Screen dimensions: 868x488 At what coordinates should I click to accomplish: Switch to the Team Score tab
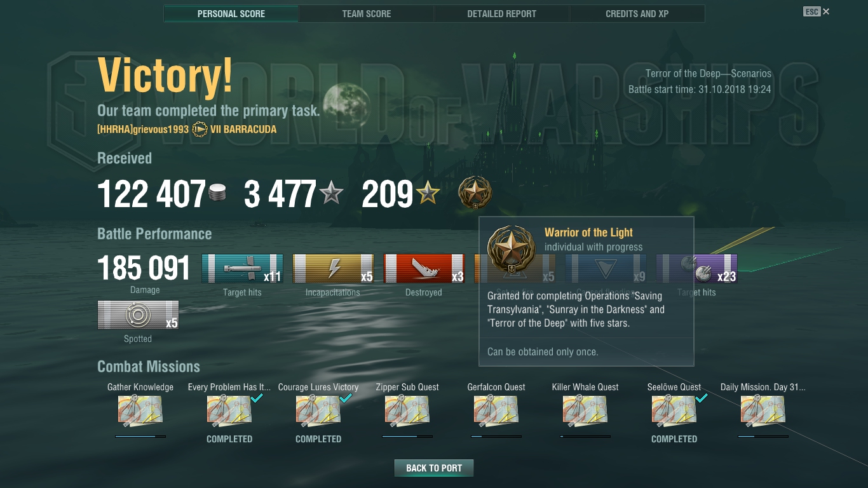point(367,13)
